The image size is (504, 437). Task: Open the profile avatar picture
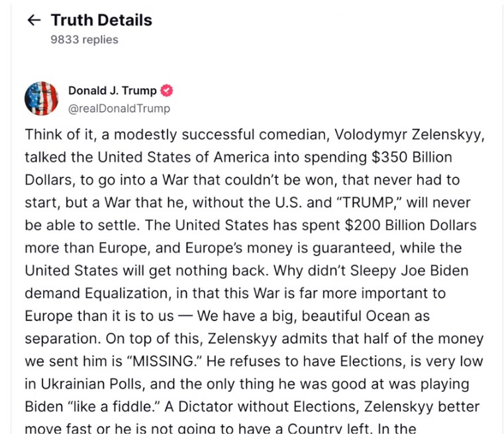coord(42,99)
